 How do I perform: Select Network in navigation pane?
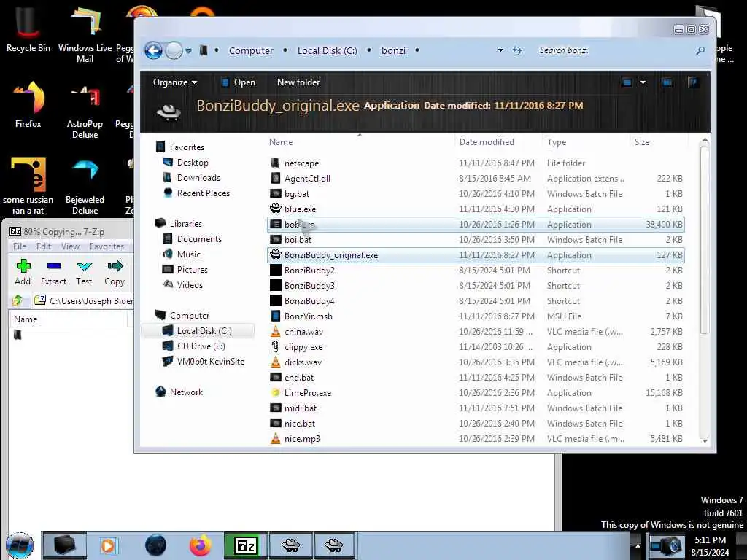click(x=186, y=392)
